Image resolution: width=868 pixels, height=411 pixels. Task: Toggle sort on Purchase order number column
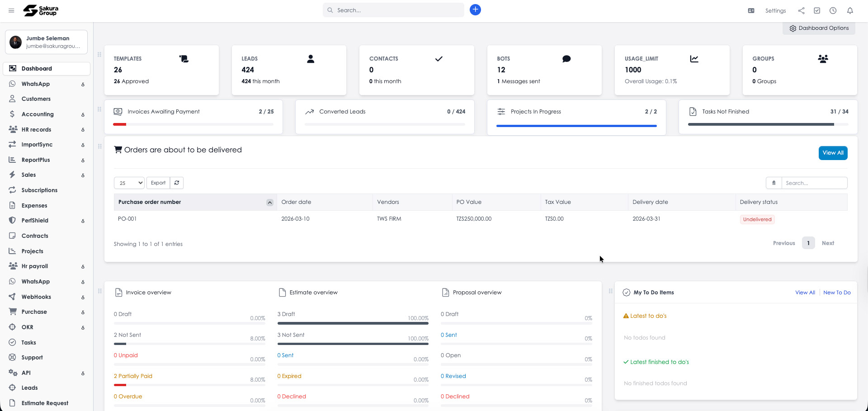pyautogui.click(x=195, y=202)
